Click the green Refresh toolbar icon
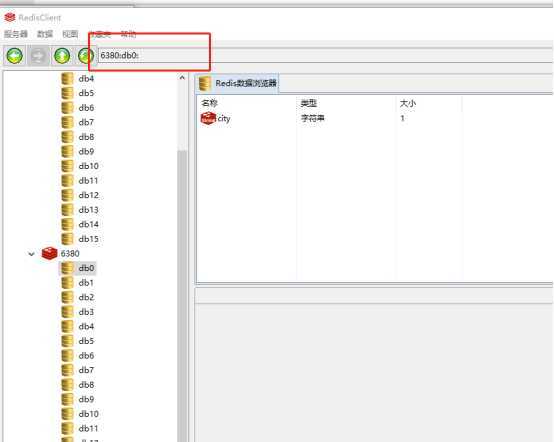The height and width of the screenshot is (442, 554). point(86,56)
